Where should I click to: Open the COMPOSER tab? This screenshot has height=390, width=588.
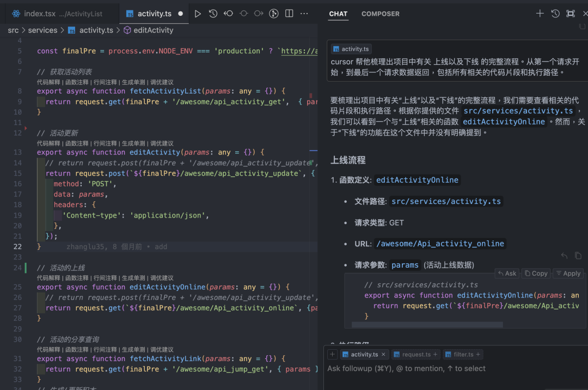(380, 14)
